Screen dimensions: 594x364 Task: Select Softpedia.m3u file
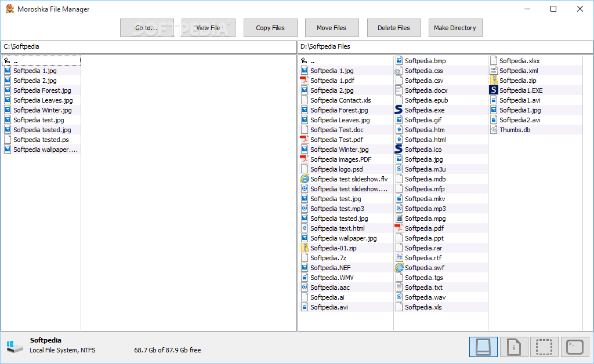441,169
